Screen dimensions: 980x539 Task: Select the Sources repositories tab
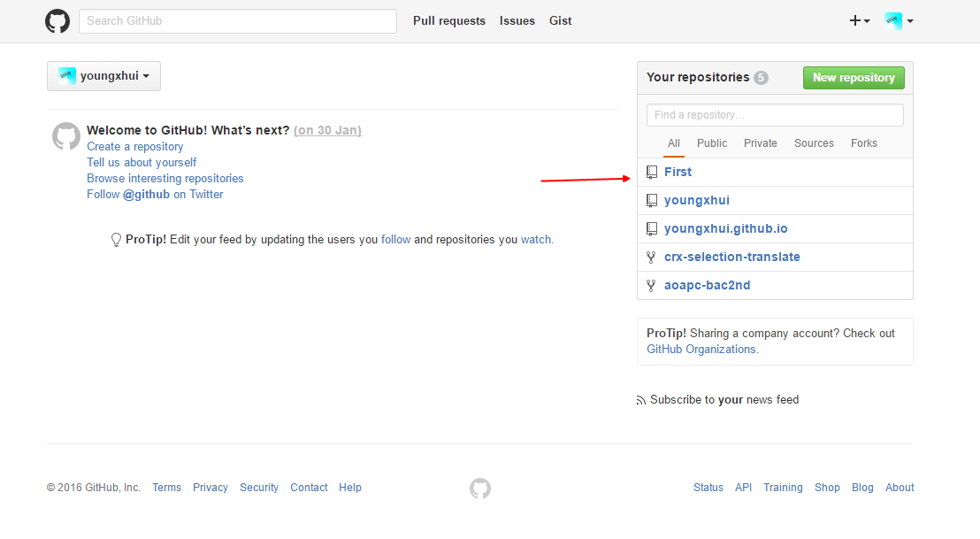pyautogui.click(x=814, y=143)
